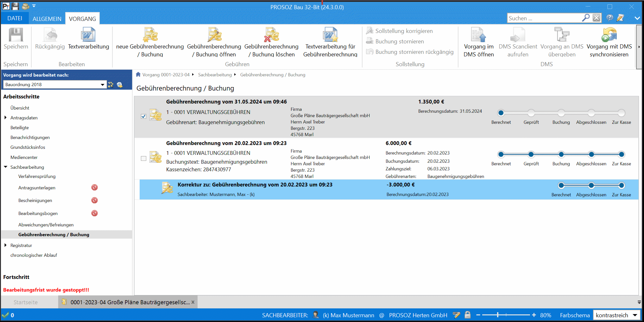
Task: Click Buchung stornieren
Action: point(395,41)
